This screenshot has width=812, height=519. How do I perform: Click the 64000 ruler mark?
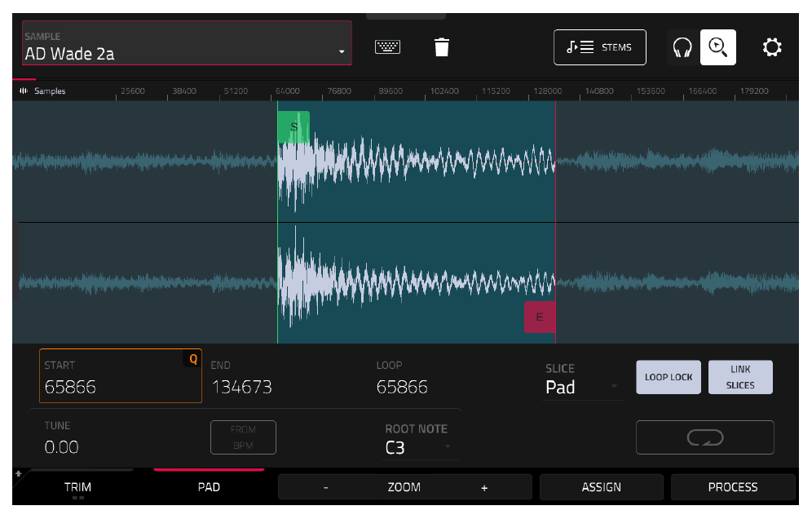point(288,91)
